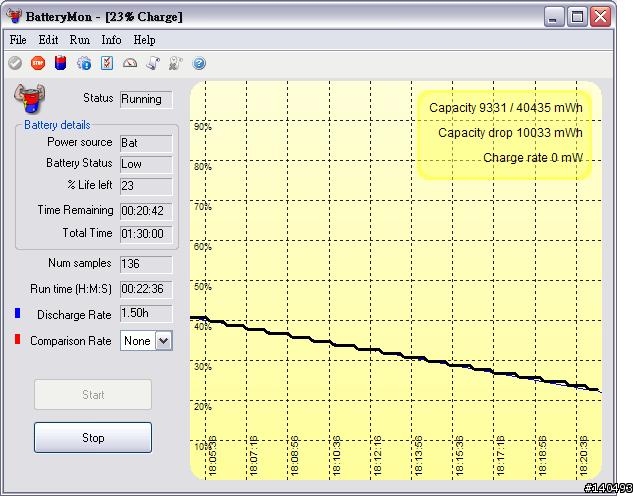Click the 18:20:36 time label on graph
The width and height of the screenshot is (640, 496).
[584, 456]
